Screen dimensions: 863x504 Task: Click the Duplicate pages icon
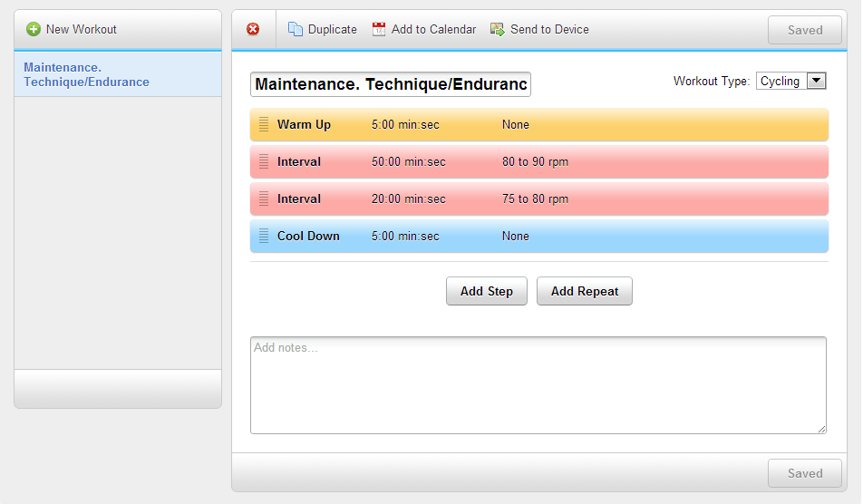coord(296,29)
